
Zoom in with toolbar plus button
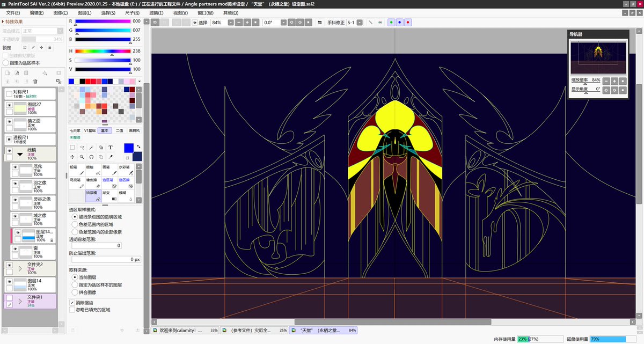pyautogui.click(x=247, y=23)
